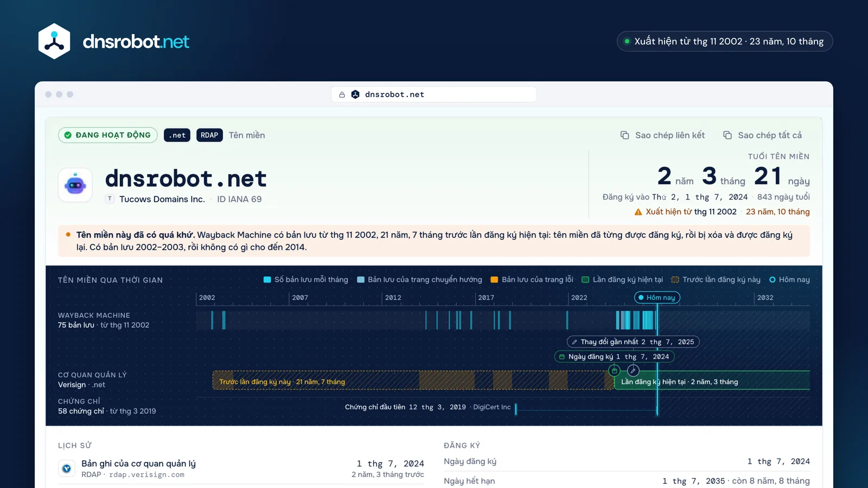Click '23 năm, 10 tháng' orange text under domain age

pyautogui.click(x=778, y=211)
